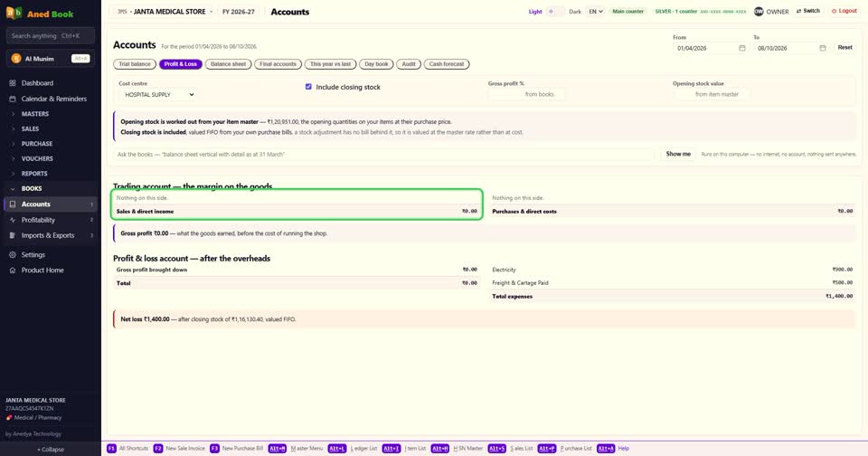Screen dimensions: 868x456
Task: Click the Product Home house icon
Action: [x=12, y=271]
